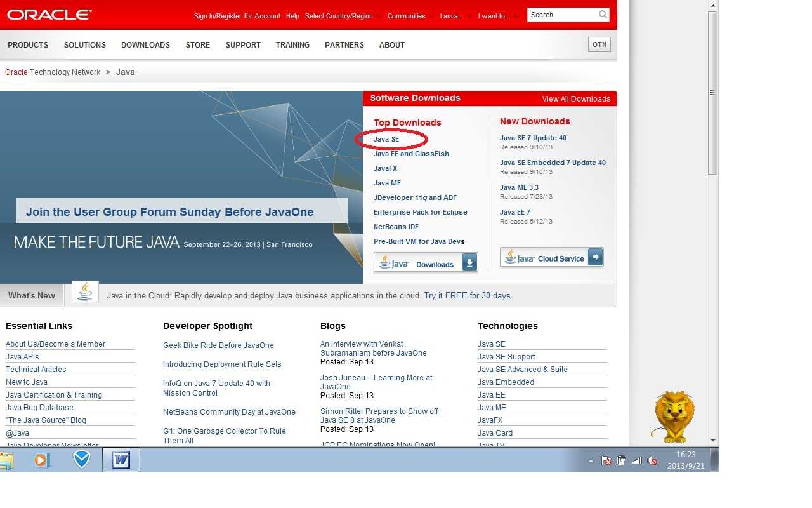Click the Java Card technologies link

(495, 433)
